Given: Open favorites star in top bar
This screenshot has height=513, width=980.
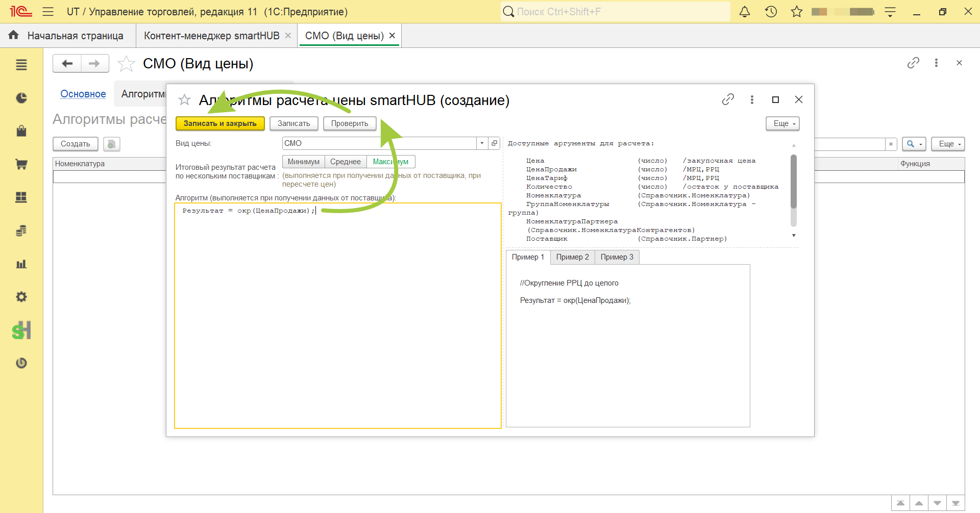Looking at the screenshot, I should [796, 12].
